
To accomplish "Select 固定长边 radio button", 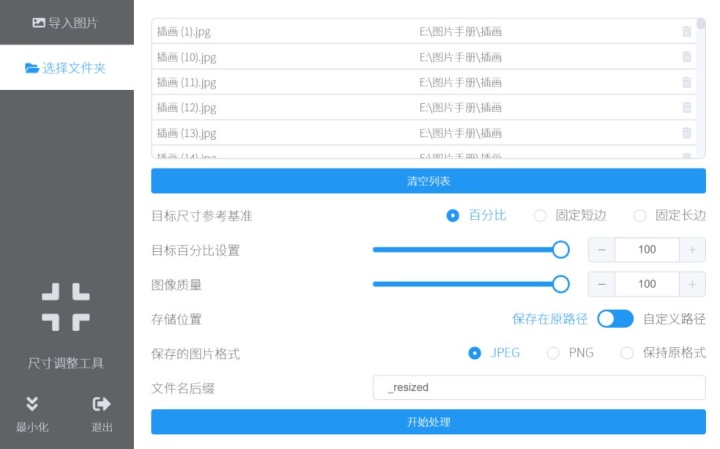I will click(x=640, y=215).
